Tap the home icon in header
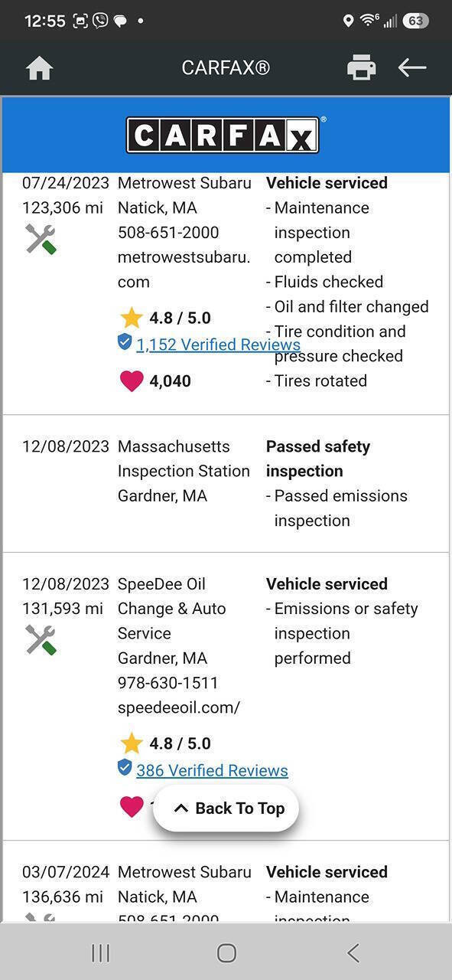452x980 pixels. tap(39, 68)
